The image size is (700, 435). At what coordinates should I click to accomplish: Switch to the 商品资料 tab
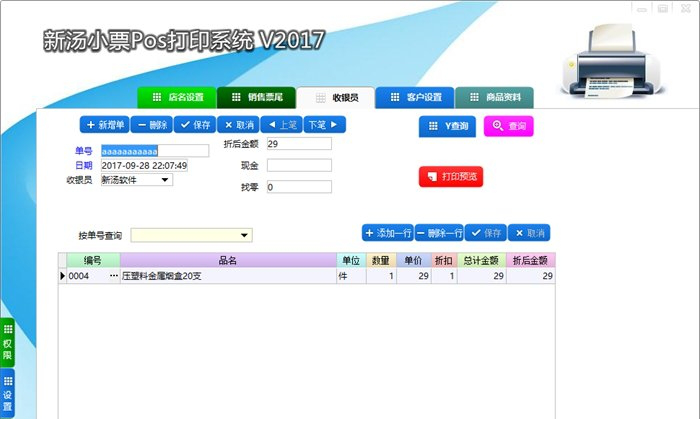pyautogui.click(x=494, y=97)
